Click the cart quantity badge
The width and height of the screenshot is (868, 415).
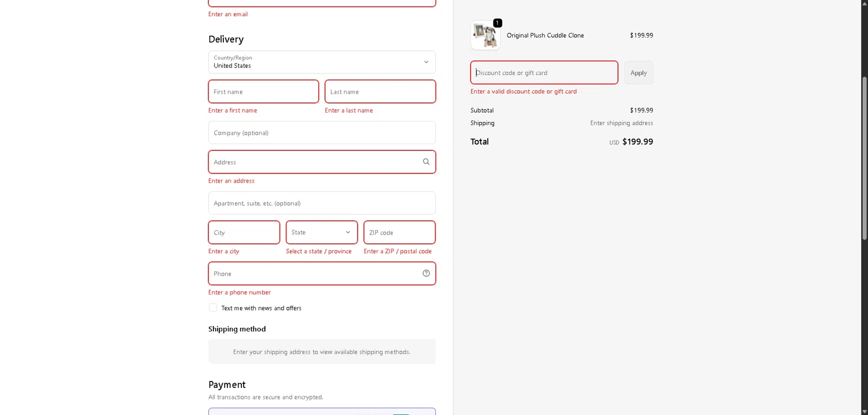(497, 23)
